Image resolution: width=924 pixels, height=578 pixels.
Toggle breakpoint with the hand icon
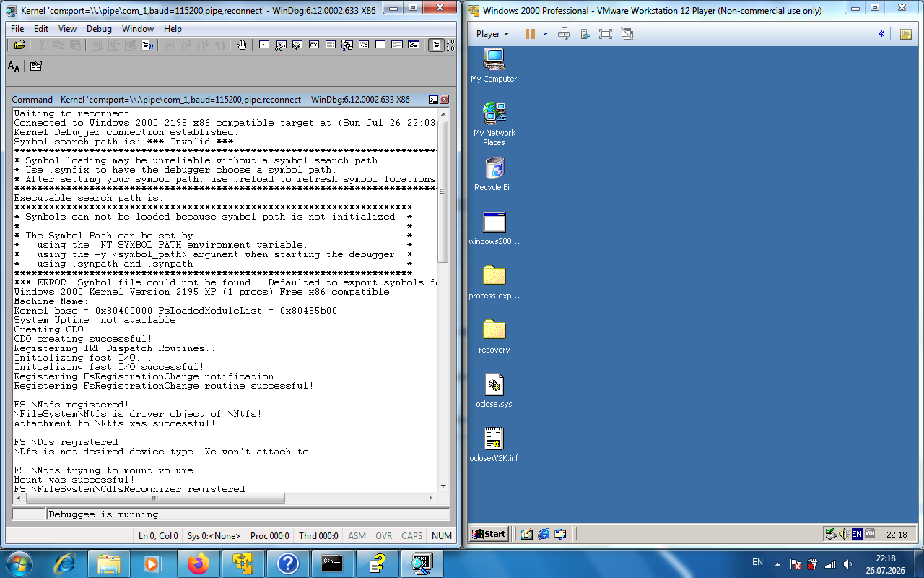(x=242, y=45)
